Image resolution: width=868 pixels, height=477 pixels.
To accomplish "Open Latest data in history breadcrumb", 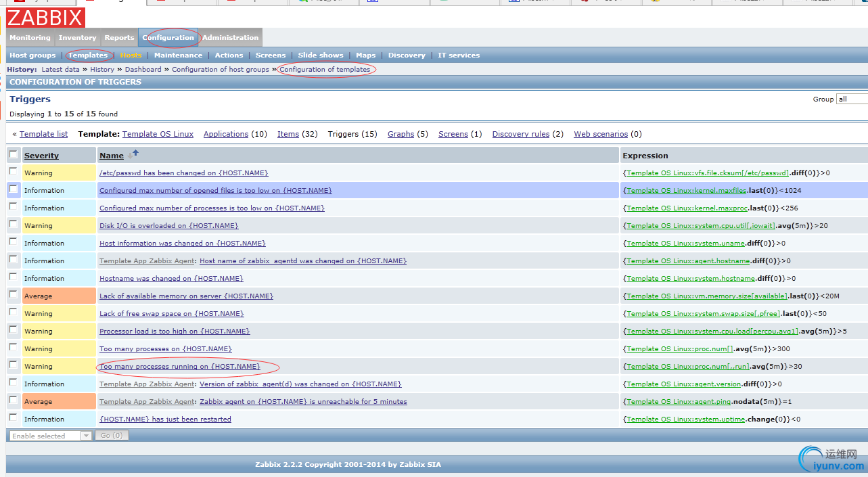I will (61, 69).
